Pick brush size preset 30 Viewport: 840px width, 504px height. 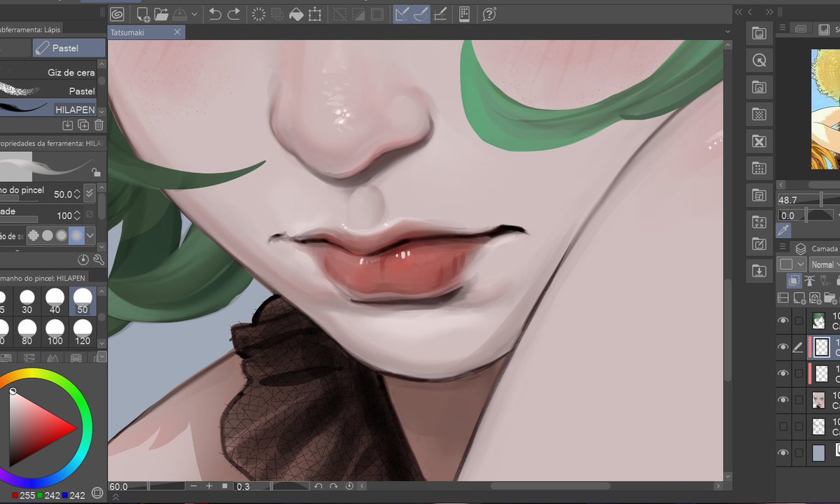[x=27, y=301]
